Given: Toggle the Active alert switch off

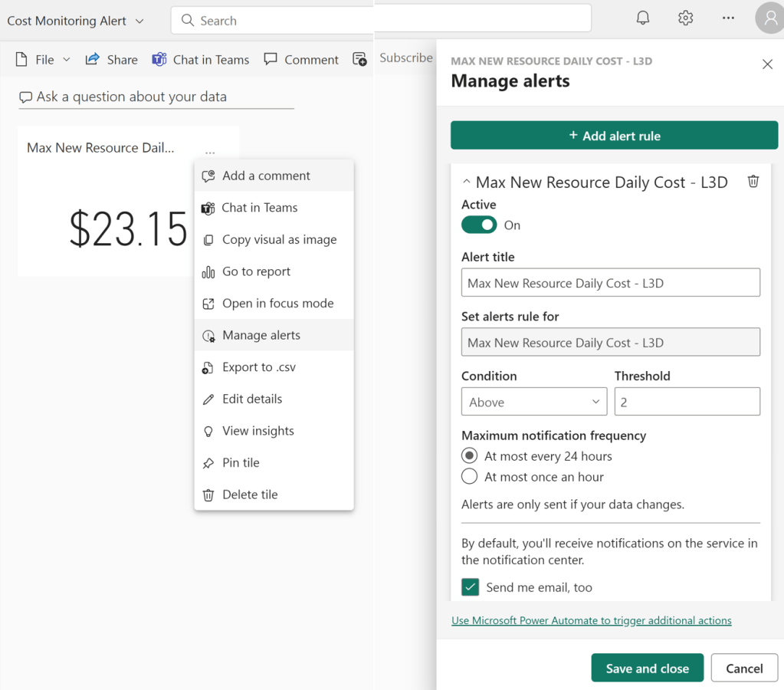Looking at the screenshot, I should click(x=479, y=225).
